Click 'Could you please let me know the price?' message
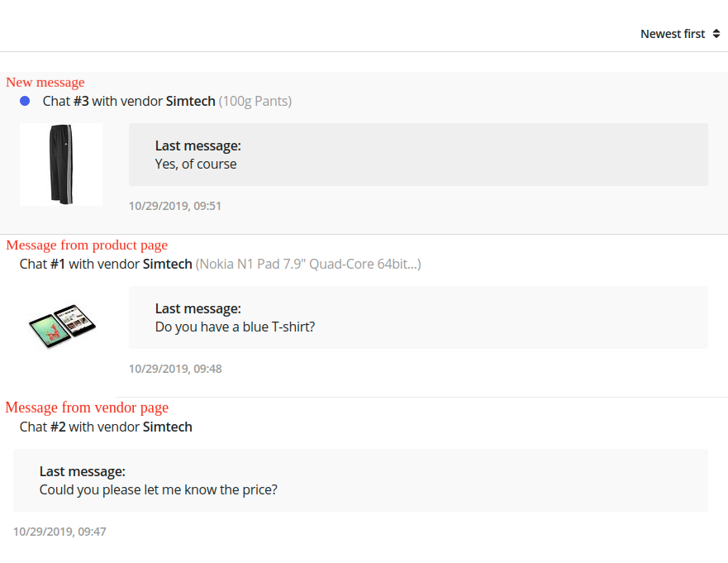This screenshot has width=728, height=563. (159, 489)
